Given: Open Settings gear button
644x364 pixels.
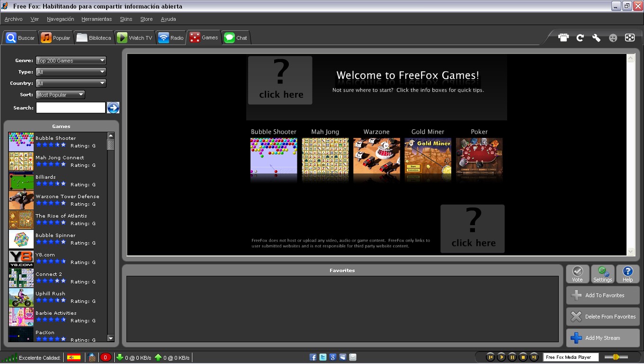Looking at the screenshot, I should tap(603, 274).
